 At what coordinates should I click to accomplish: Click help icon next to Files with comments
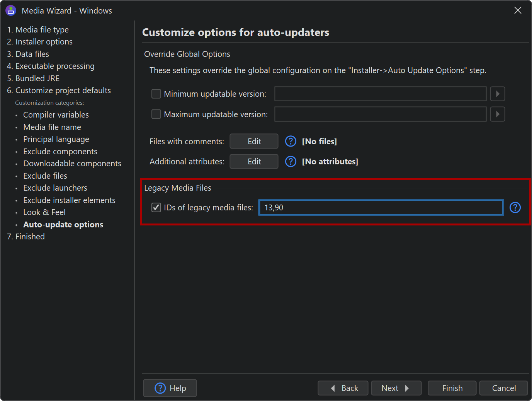291,142
